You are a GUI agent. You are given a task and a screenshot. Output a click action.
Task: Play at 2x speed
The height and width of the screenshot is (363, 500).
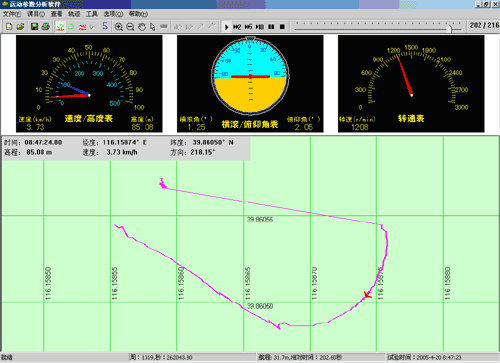[x=237, y=27]
